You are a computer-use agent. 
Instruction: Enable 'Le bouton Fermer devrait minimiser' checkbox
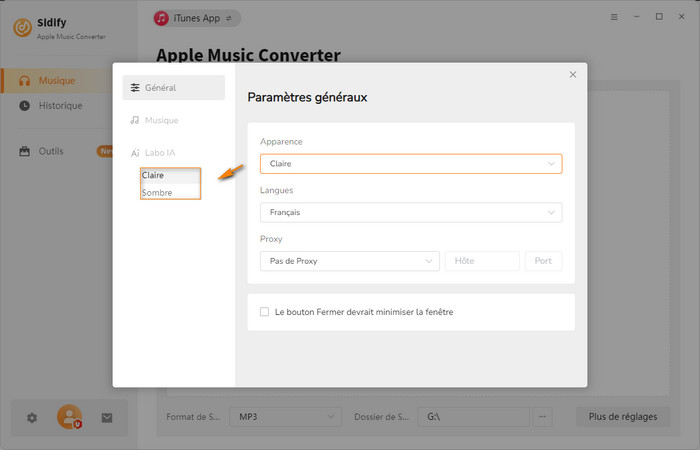pyautogui.click(x=265, y=312)
